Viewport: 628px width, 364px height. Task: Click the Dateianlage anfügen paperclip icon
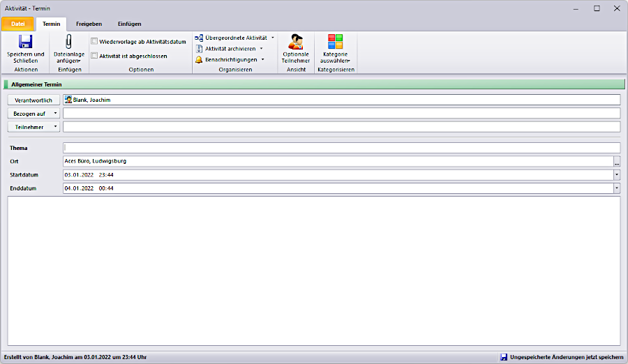click(69, 42)
